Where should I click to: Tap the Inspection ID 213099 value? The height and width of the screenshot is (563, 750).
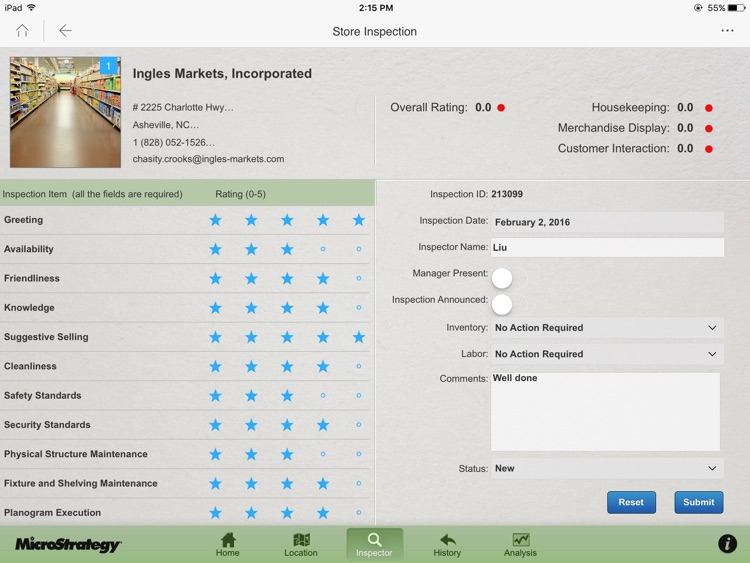pos(507,194)
